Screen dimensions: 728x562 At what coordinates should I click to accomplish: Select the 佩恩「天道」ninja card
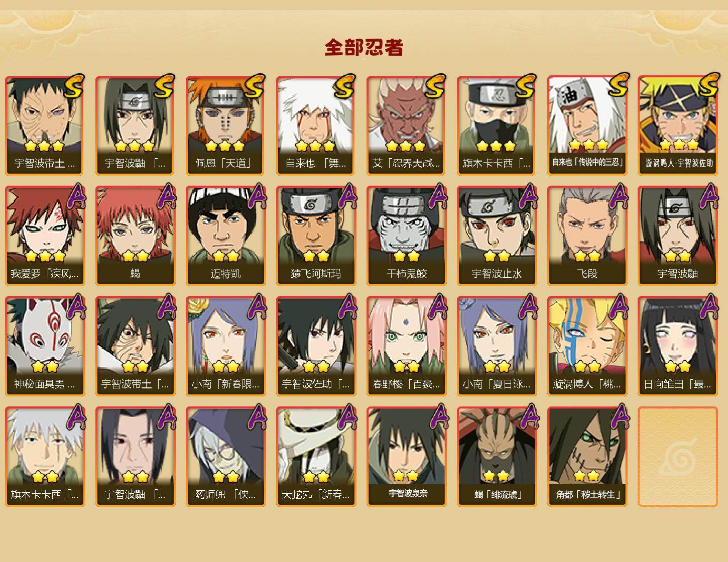pyautogui.click(x=225, y=125)
